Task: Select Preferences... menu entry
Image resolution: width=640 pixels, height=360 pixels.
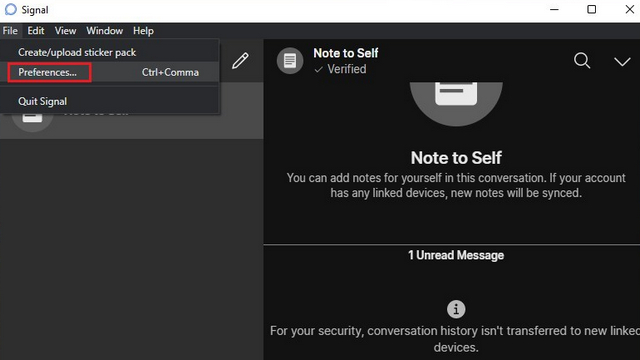Action: (110, 72)
